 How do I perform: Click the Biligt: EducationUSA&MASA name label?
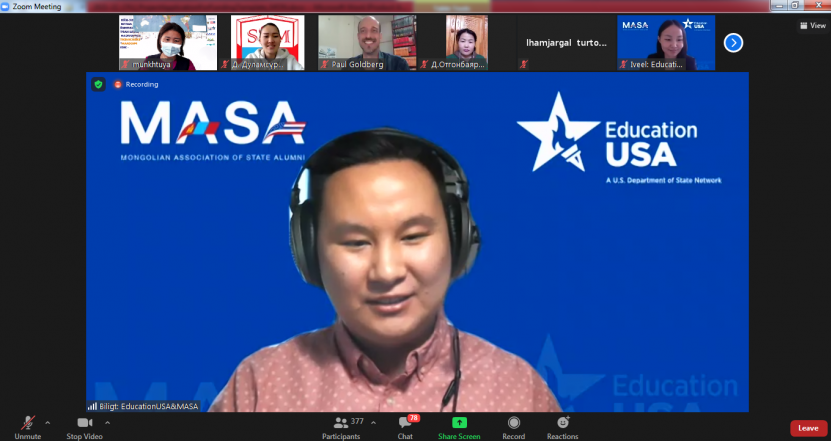point(149,407)
